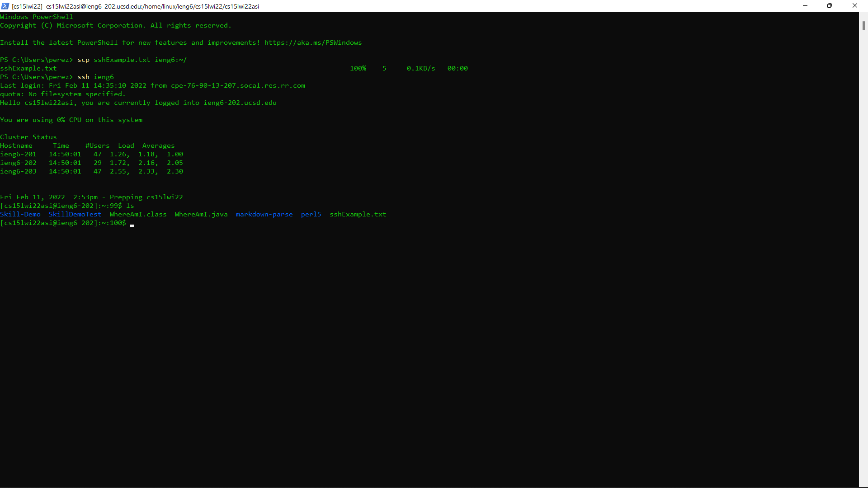Click the vertical scrollbar thumb
The width and height of the screenshot is (868, 488).
tap(863, 26)
